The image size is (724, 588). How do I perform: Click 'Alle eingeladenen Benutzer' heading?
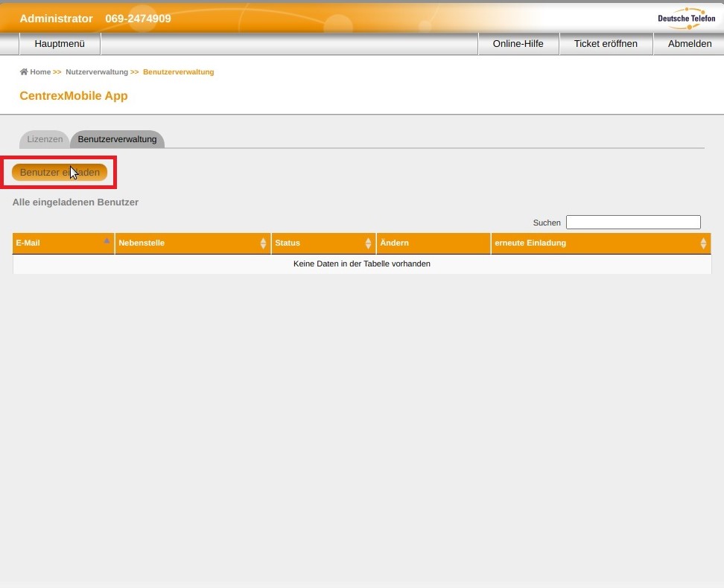click(x=75, y=202)
